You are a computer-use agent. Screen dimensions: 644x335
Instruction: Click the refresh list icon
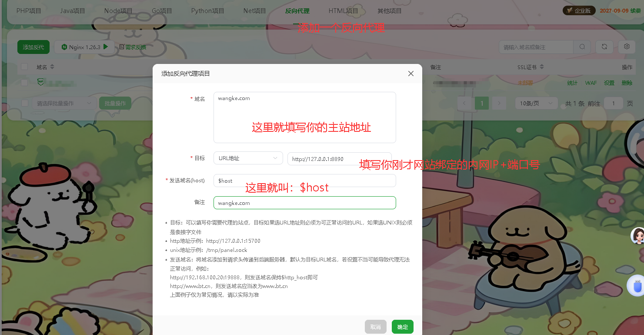point(604,47)
